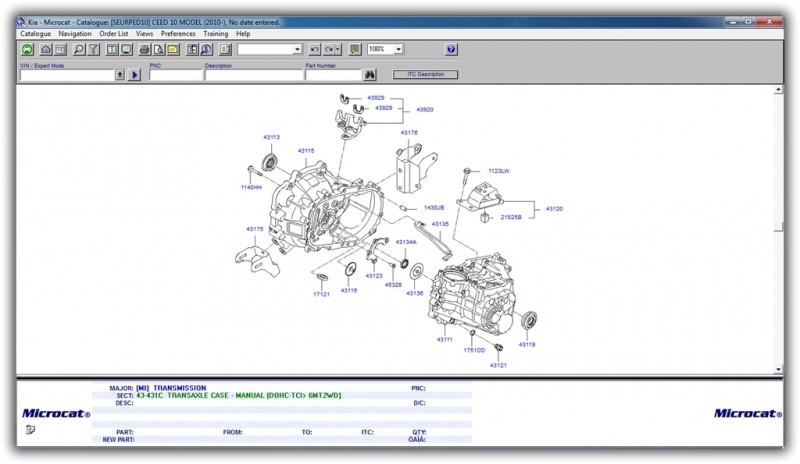Click the split-panel book icon
This screenshot has height=464, width=800.
pos(192,50)
